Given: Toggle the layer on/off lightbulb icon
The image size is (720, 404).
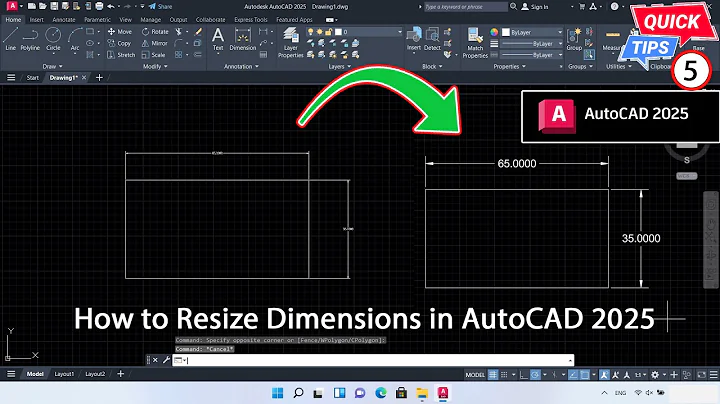Looking at the screenshot, I should pyautogui.click(x=311, y=32).
